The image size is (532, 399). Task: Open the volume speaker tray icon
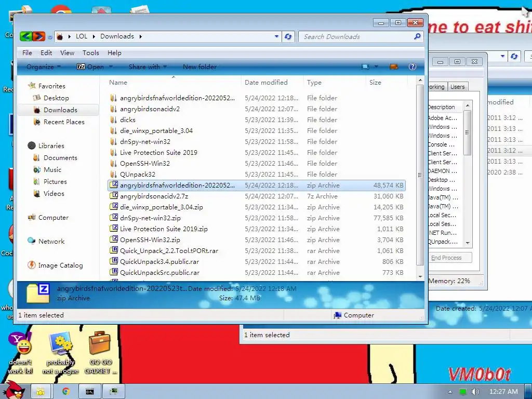click(475, 392)
